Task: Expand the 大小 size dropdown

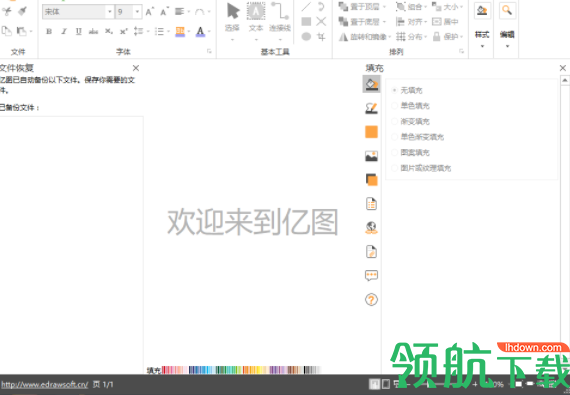Action: pos(461,7)
